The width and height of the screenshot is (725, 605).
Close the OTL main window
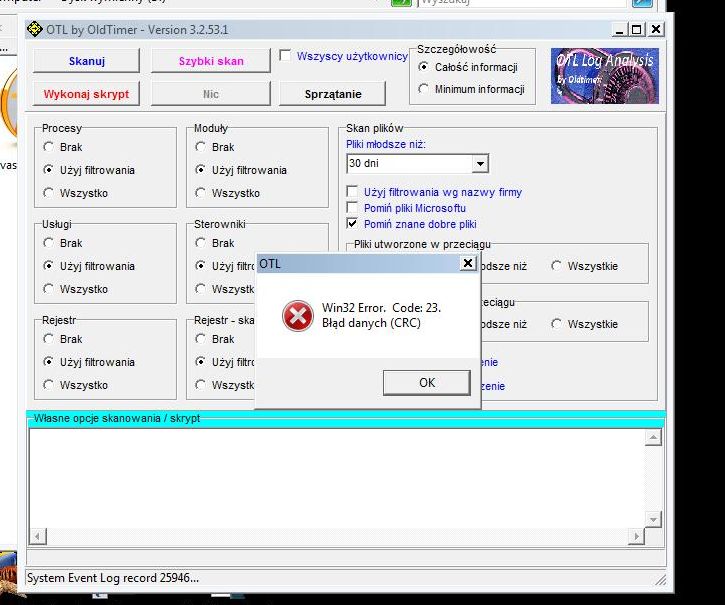[x=656, y=30]
